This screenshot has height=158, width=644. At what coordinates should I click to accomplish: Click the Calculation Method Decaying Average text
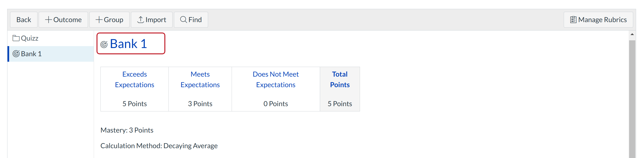click(159, 146)
